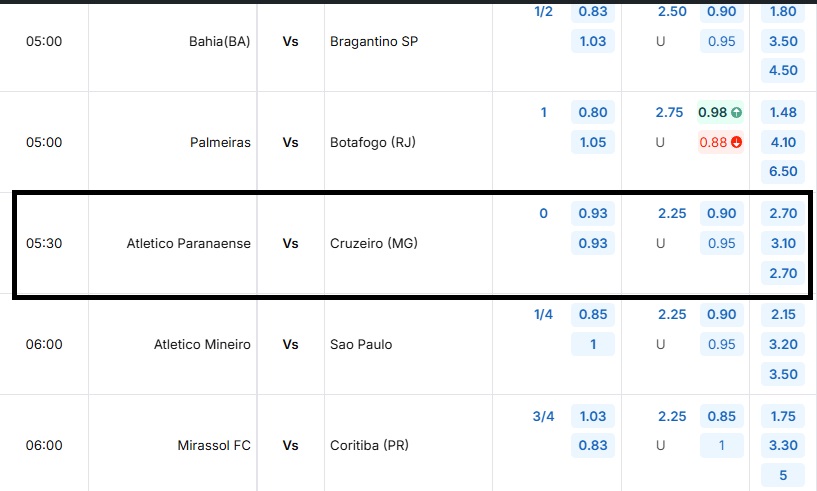Choose 3.10 draw odds in Cruzeiro match
Screen dimensions: 817x491
tap(783, 243)
